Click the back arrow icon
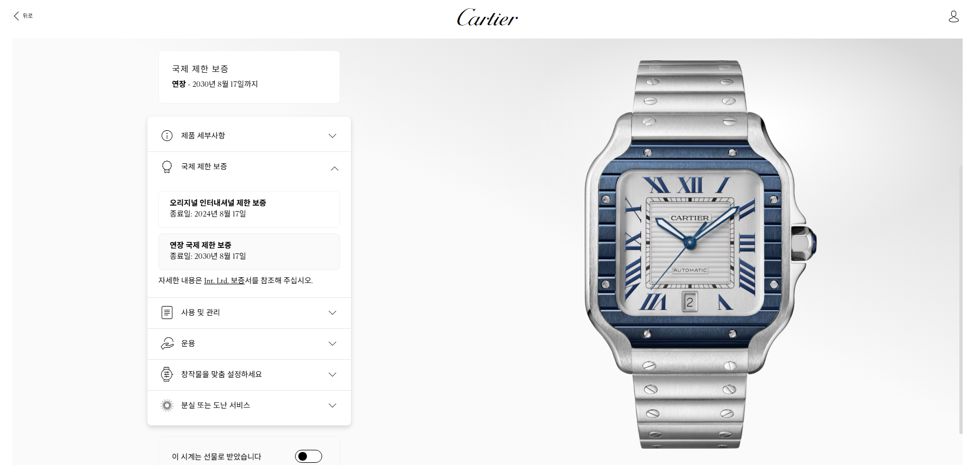Image resolution: width=980 pixels, height=465 pixels. tap(16, 16)
